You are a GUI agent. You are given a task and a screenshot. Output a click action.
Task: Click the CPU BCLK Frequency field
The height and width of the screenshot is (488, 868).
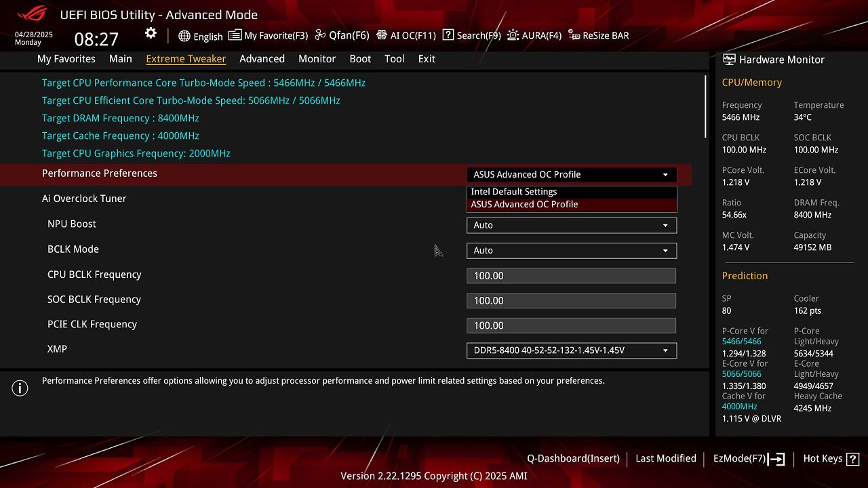(572, 276)
